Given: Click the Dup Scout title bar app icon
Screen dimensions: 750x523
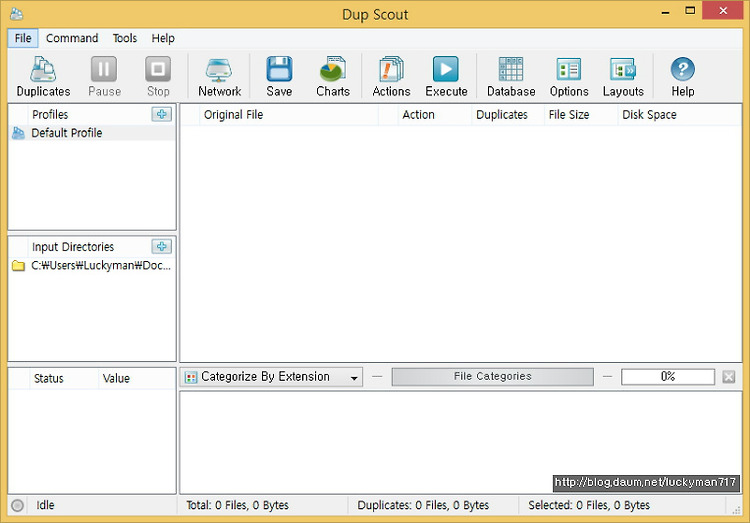Looking at the screenshot, I should pos(16,13).
